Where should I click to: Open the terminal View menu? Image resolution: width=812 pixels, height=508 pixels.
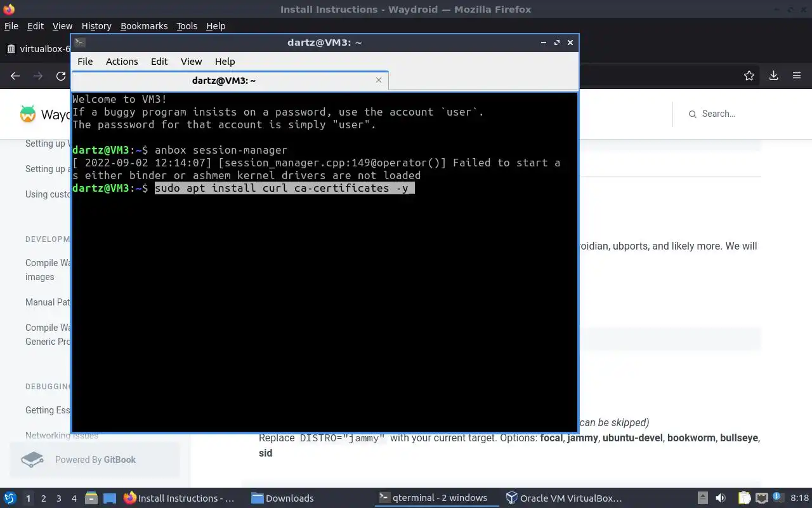click(x=191, y=62)
